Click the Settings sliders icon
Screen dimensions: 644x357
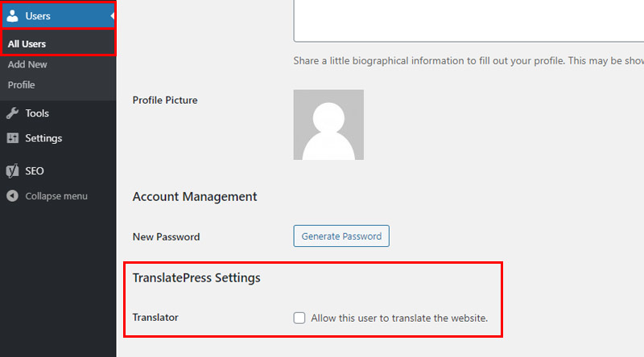point(13,137)
